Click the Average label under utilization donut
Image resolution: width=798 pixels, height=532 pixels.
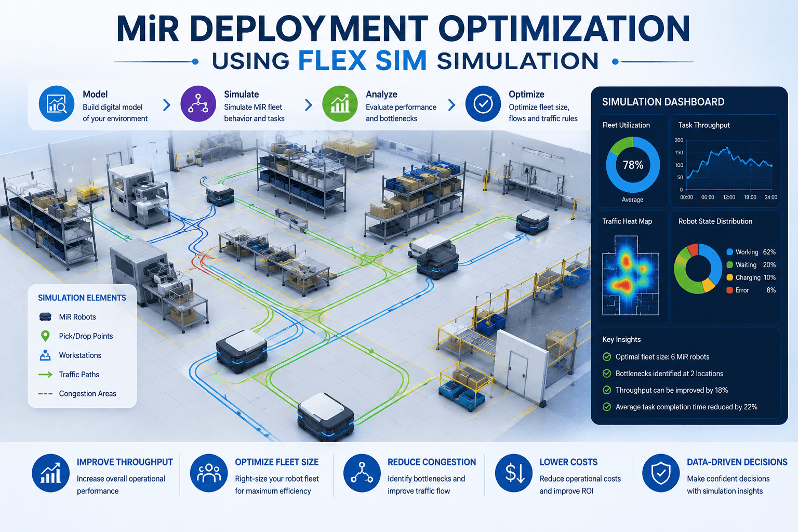tap(632, 199)
